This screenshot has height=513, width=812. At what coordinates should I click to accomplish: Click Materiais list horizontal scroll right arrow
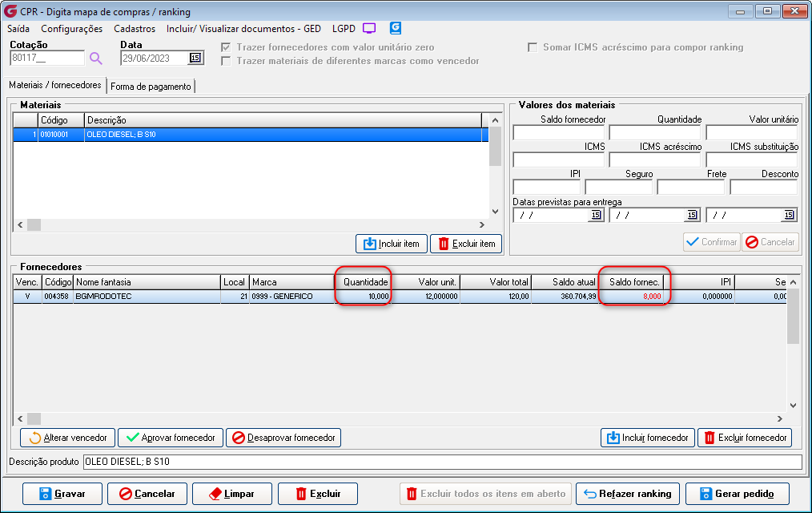[481, 225]
